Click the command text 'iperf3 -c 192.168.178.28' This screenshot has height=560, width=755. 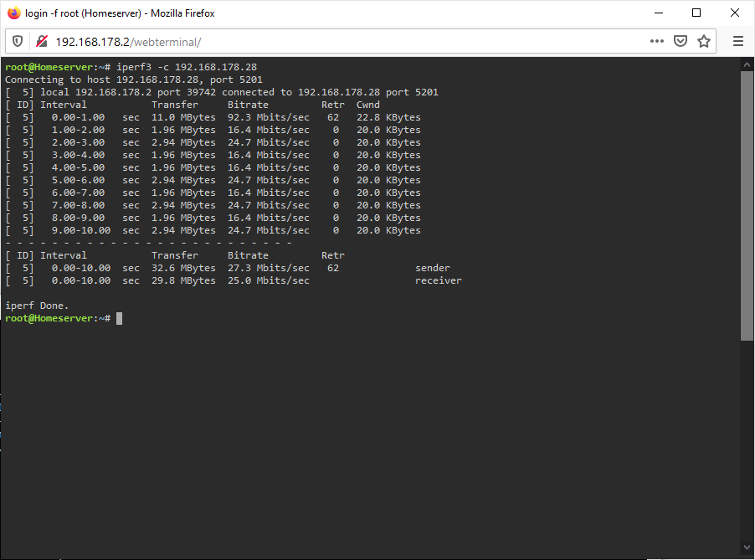point(187,67)
